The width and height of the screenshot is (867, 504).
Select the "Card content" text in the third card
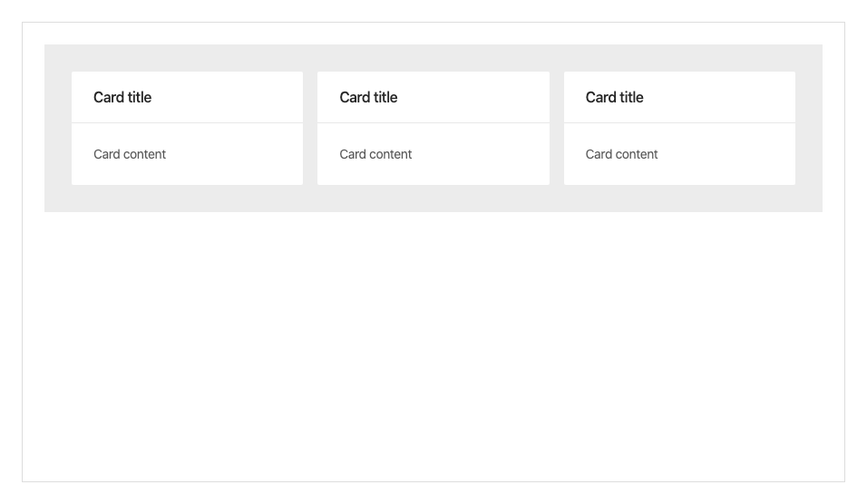click(x=621, y=154)
